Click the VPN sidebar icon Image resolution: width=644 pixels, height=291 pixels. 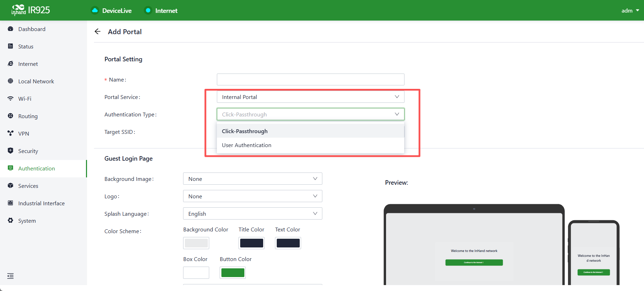(x=10, y=133)
